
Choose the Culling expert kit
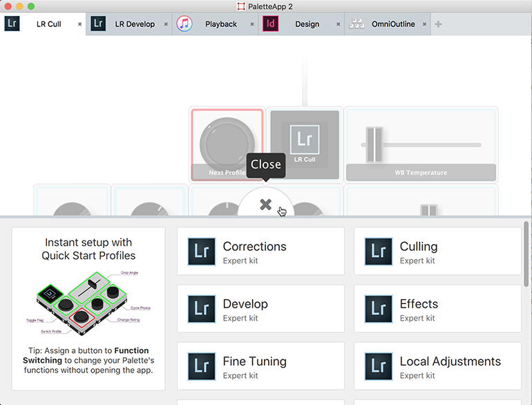(x=437, y=252)
